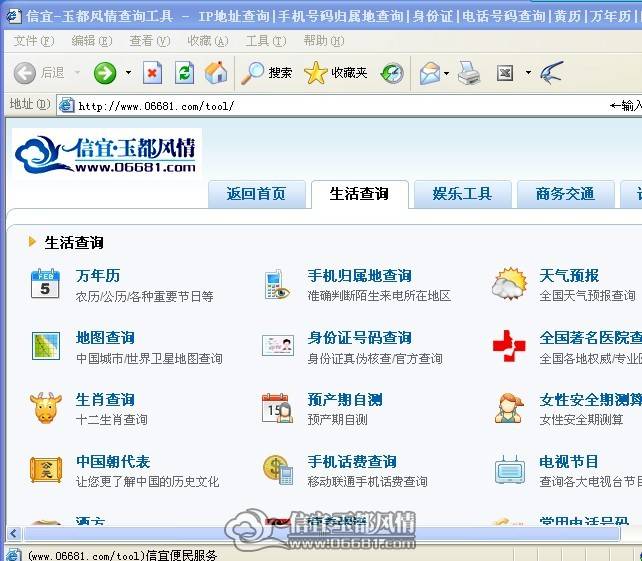Click the page icon in address bar

(66, 106)
